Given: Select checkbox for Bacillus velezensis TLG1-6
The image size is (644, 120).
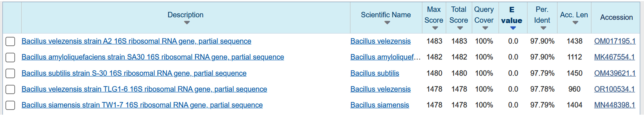Looking at the screenshot, I should click(x=10, y=89).
